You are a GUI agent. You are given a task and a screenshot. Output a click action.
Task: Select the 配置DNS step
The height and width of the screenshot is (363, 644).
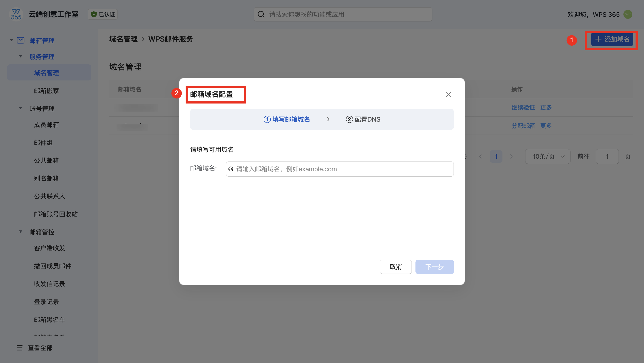point(363,119)
